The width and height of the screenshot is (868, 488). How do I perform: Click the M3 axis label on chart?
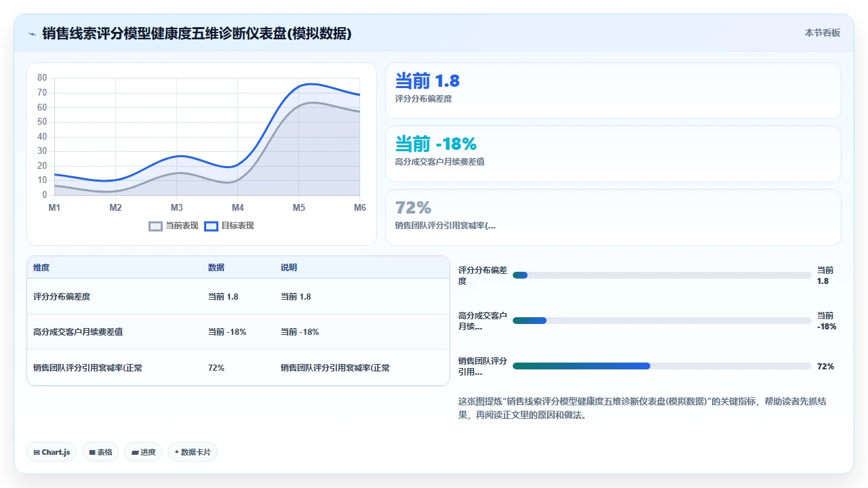(176, 207)
